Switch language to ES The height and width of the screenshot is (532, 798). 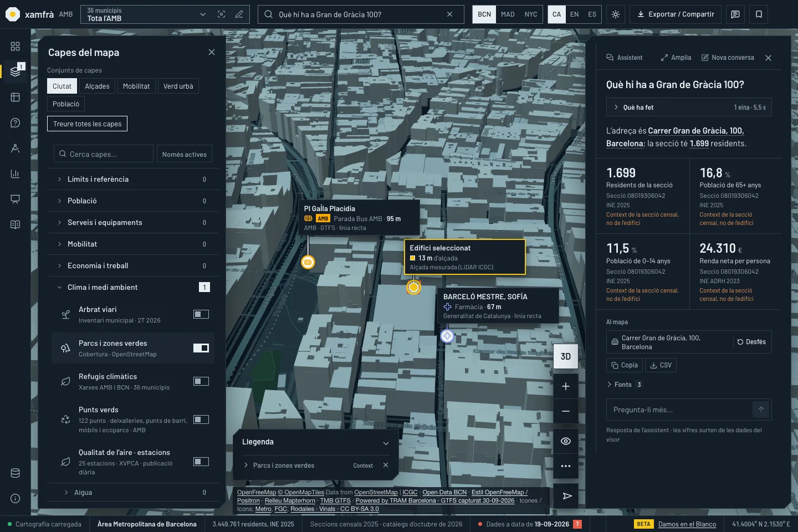point(592,14)
